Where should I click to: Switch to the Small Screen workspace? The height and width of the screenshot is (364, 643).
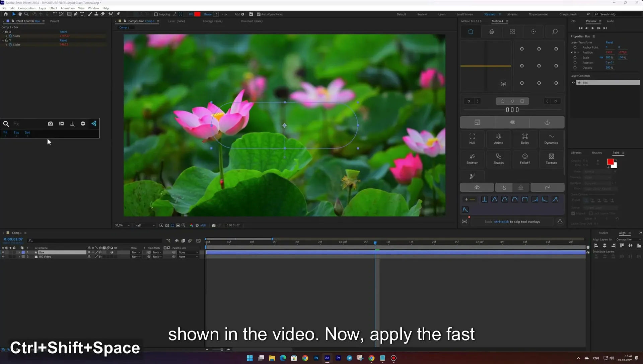coord(465,14)
